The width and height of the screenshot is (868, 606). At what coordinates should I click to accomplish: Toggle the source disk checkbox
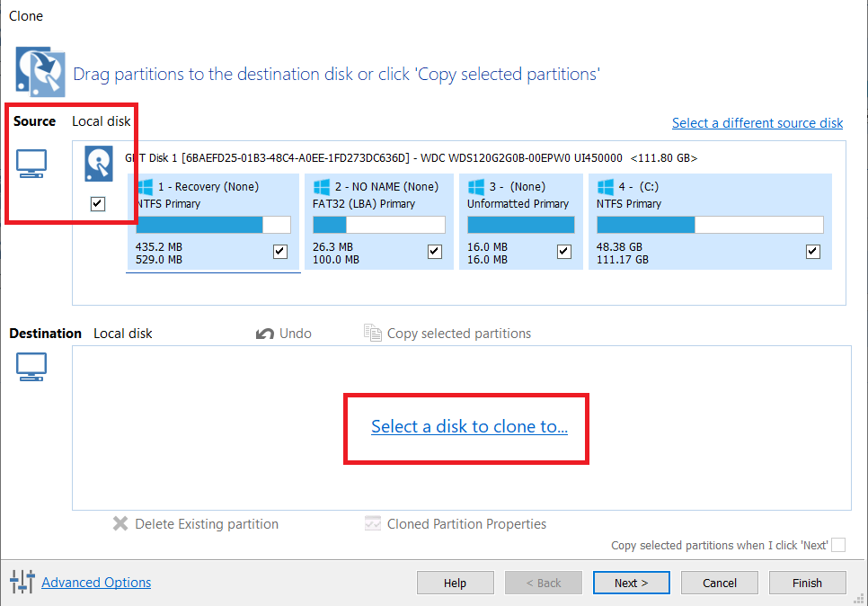click(x=98, y=204)
